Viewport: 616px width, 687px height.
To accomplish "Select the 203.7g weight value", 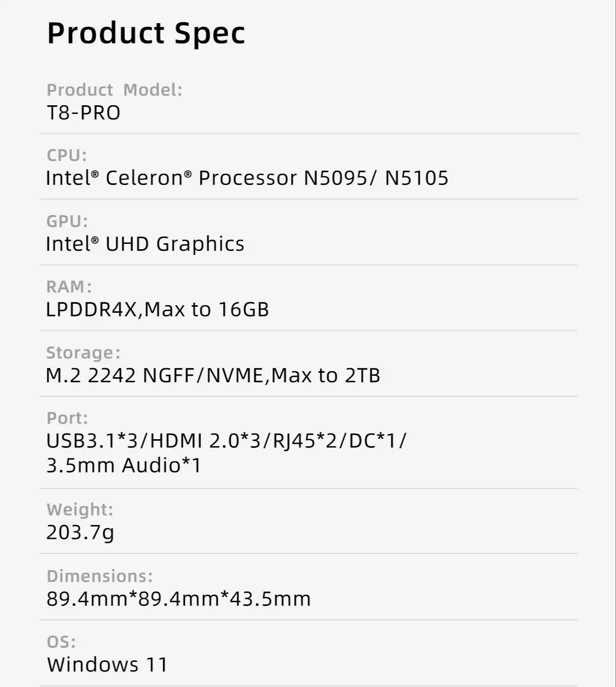I will click(x=81, y=532).
